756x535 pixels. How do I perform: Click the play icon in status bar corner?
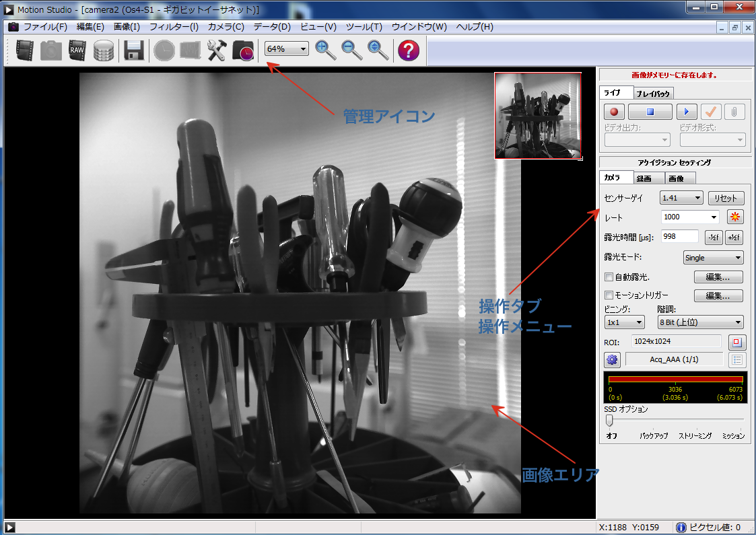[x=9, y=528]
